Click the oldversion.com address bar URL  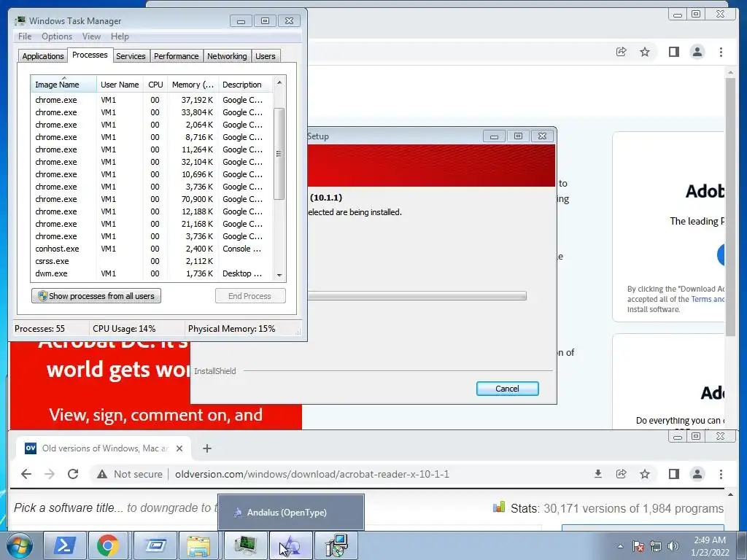(312, 474)
